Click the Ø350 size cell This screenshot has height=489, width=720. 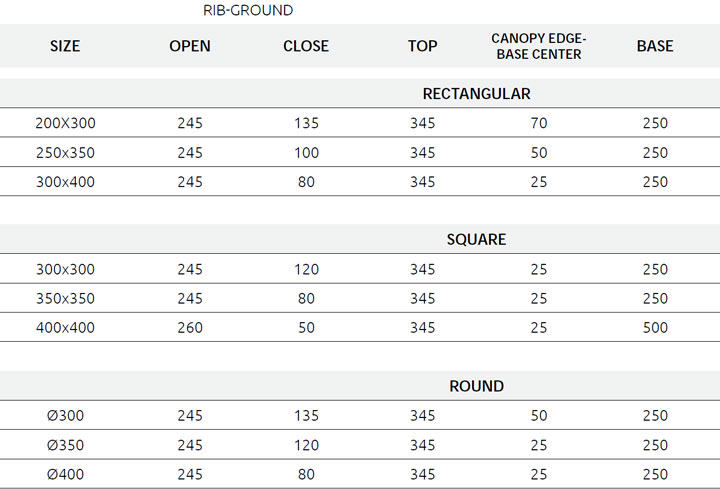[65, 445]
